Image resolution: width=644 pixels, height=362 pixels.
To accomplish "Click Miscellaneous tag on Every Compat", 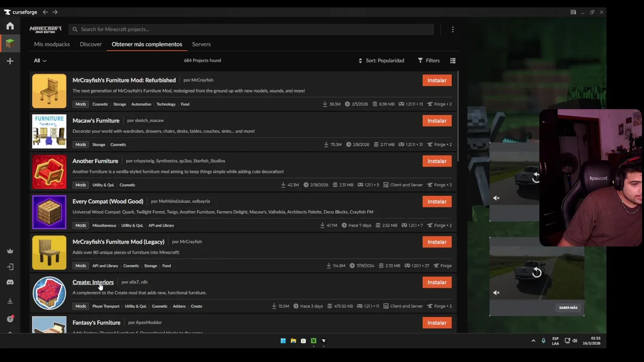I will coord(104,225).
